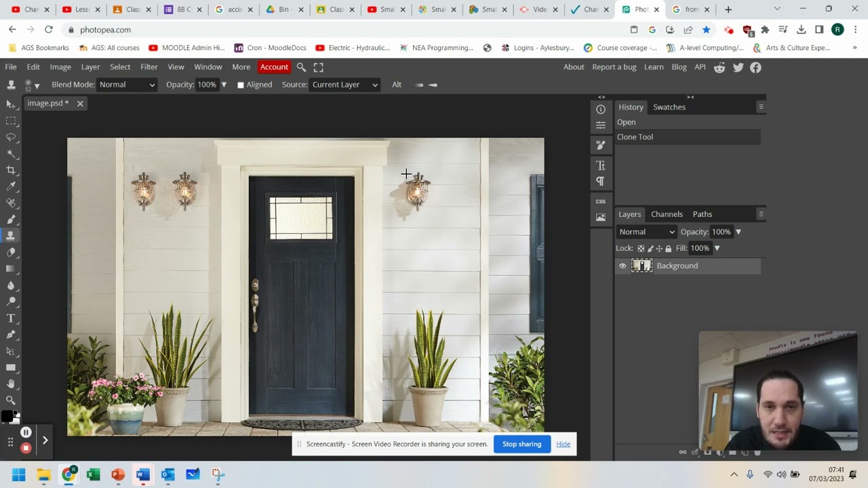
Task: Select the Type tool
Action: click(11, 318)
